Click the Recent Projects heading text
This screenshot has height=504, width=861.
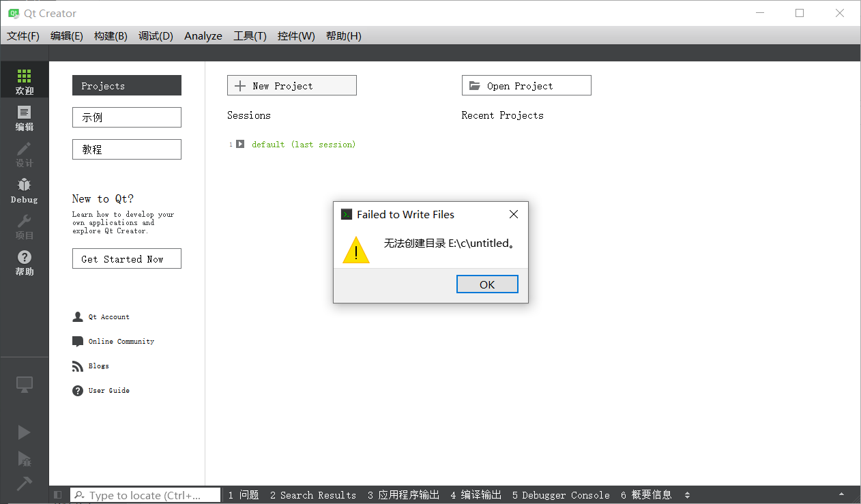click(x=503, y=115)
